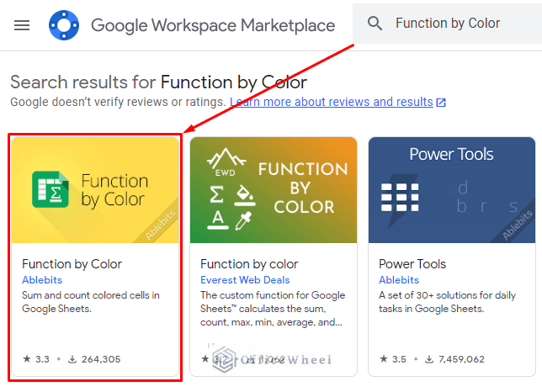The height and width of the screenshot is (392, 542).
Task: Click the search magnifier icon
Action: [x=375, y=24]
